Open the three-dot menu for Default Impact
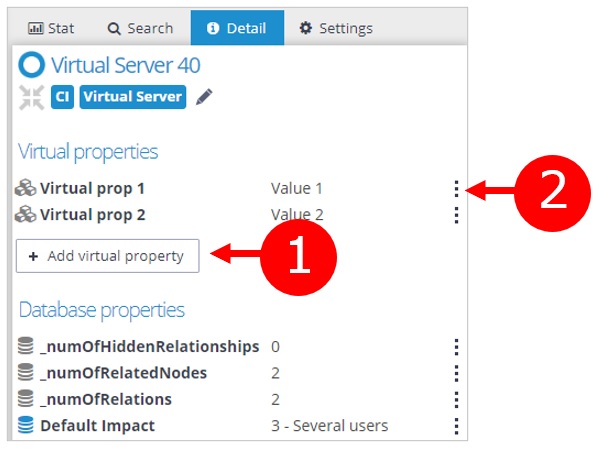The image size is (601, 449). click(456, 426)
